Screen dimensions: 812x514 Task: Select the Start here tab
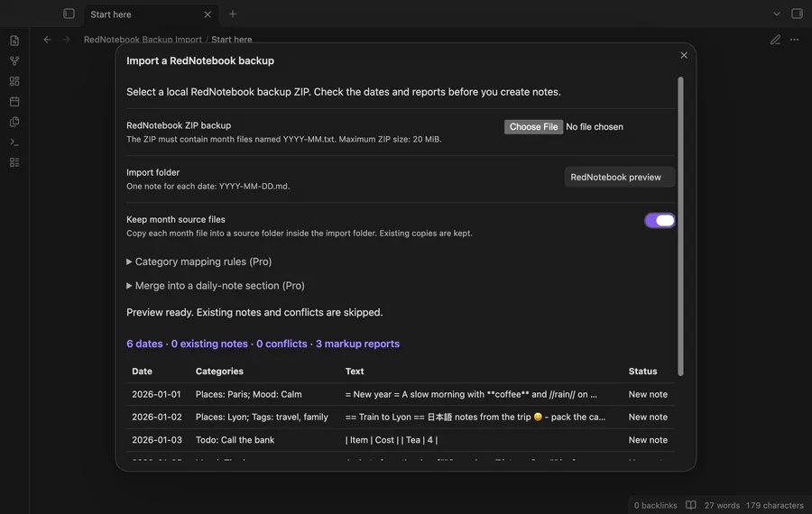(x=152, y=14)
